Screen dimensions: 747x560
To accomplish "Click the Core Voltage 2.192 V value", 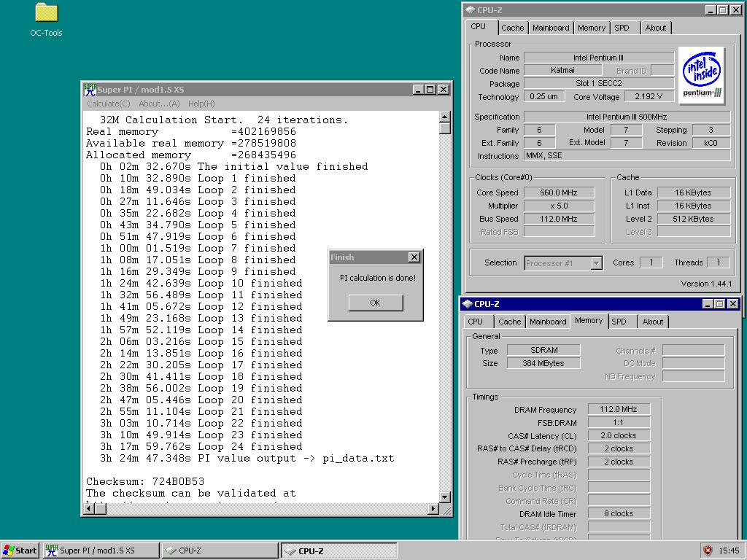I will pos(649,96).
